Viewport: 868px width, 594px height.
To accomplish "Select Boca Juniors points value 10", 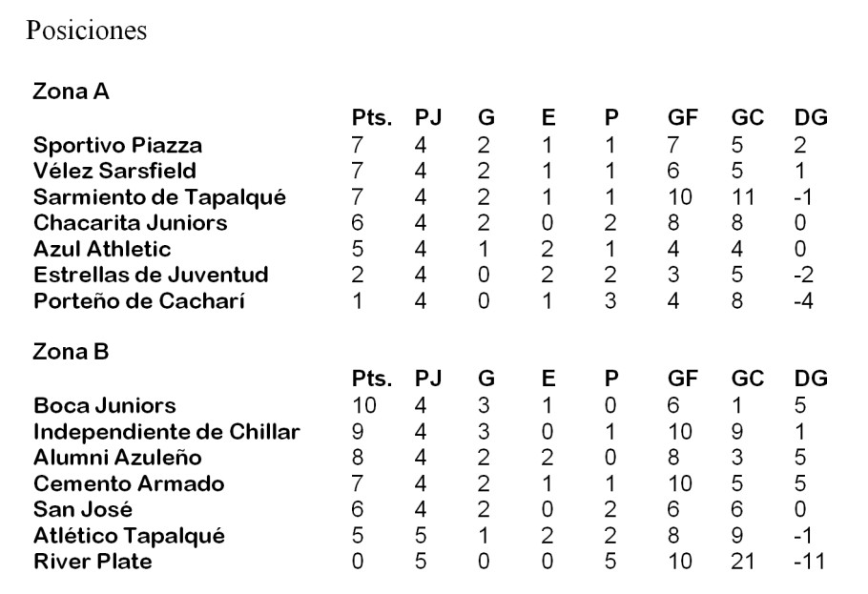I will [x=363, y=405].
